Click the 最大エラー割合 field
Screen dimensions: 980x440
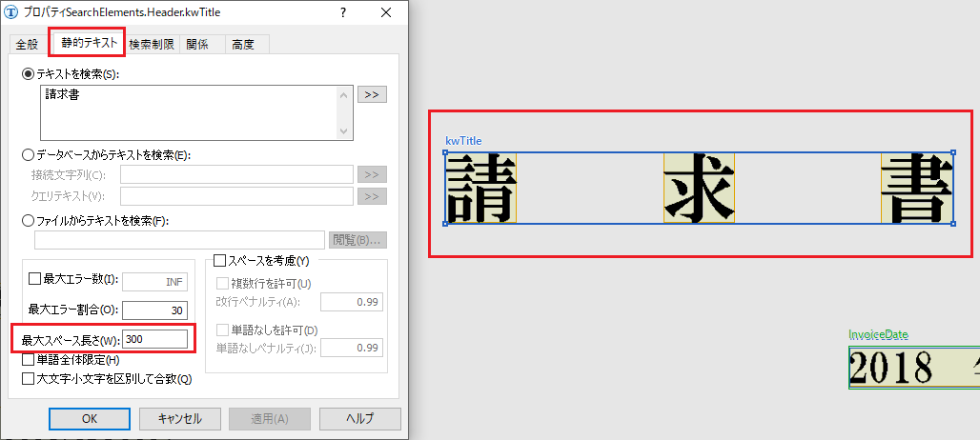(x=154, y=310)
